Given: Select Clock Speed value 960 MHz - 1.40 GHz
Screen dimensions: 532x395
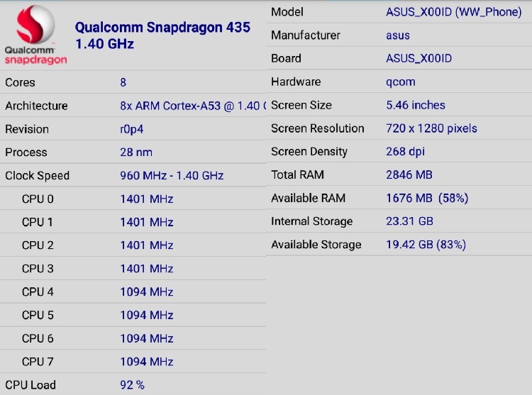Looking at the screenshot, I should tap(172, 176).
